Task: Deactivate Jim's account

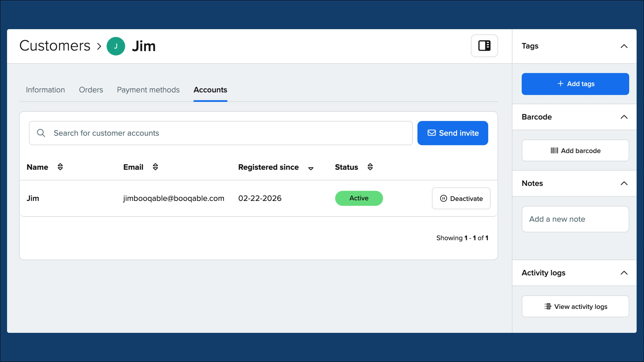Action: point(461,198)
